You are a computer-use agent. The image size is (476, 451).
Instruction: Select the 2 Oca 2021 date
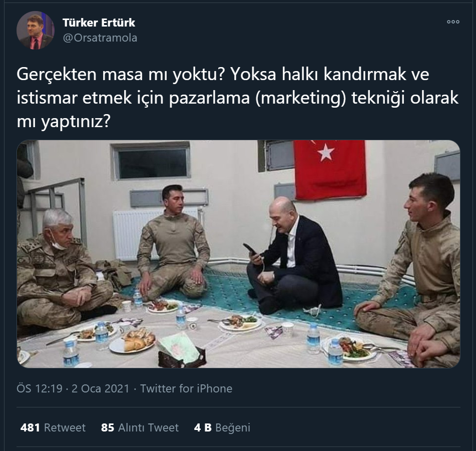tap(101, 388)
